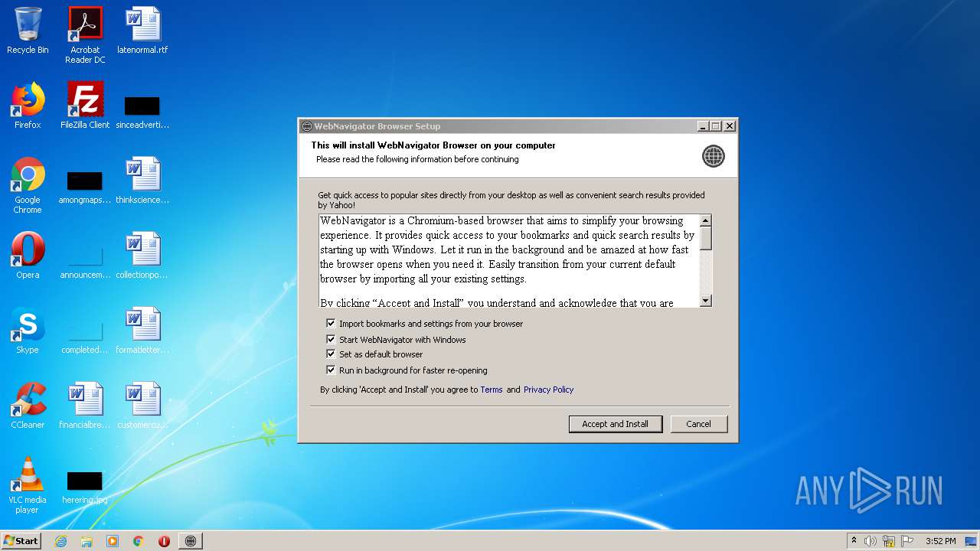This screenshot has width=980, height=551.
Task: Uncheck Start WebNavigator with Windows
Action: pyautogui.click(x=331, y=339)
